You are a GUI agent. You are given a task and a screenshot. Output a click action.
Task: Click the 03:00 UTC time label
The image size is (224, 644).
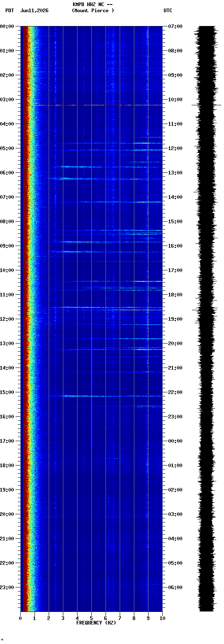click(x=175, y=514)
